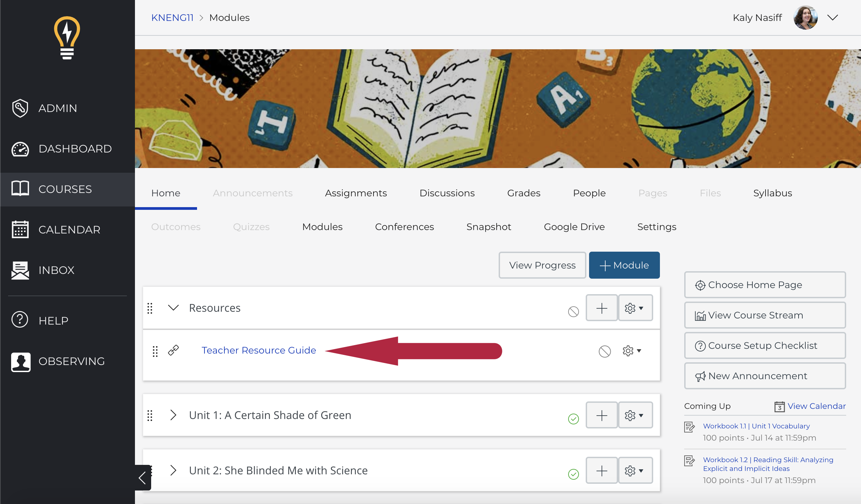Click the View Progress button
861x504 pixels.
click(x=542, y=265)
